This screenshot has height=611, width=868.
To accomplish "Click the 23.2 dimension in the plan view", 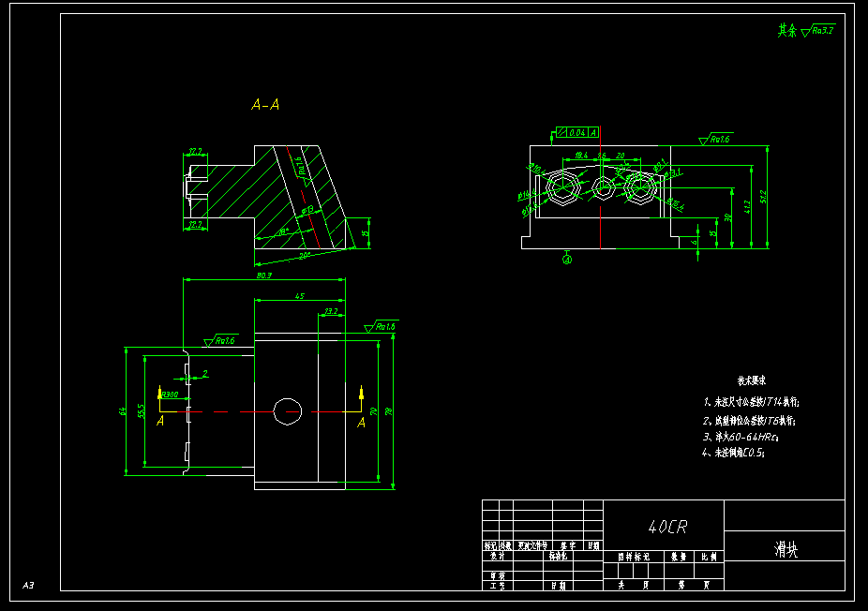I will [331, 311].
